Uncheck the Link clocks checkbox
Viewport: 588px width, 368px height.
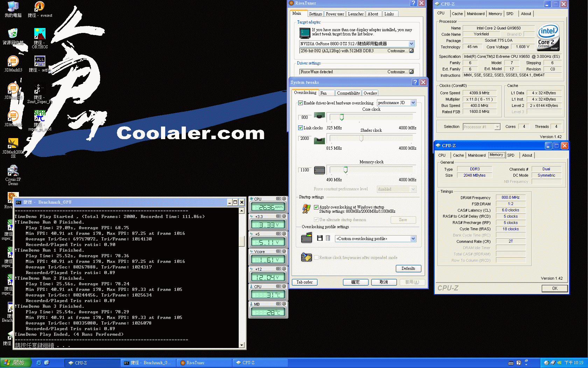tap(300, 128)
